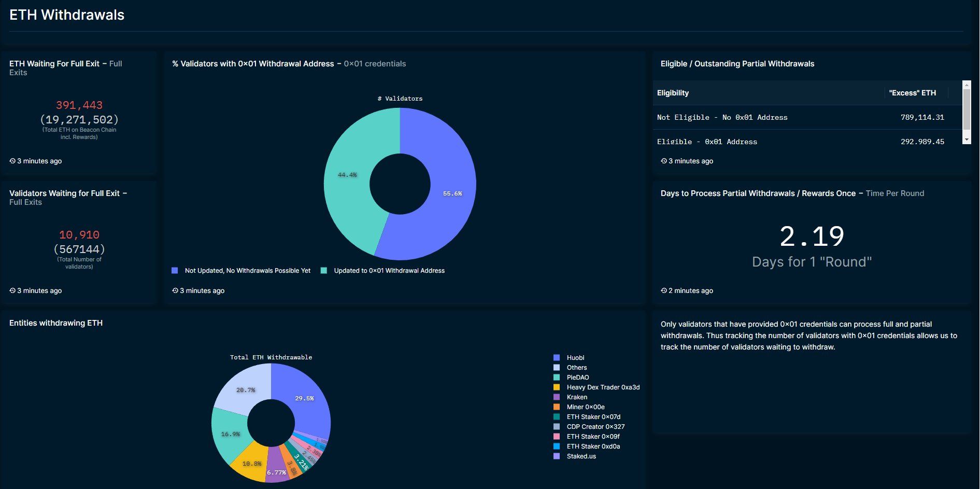Click the (19,271,502) total ETH value
980x489 pixels.
click(79, 120)
